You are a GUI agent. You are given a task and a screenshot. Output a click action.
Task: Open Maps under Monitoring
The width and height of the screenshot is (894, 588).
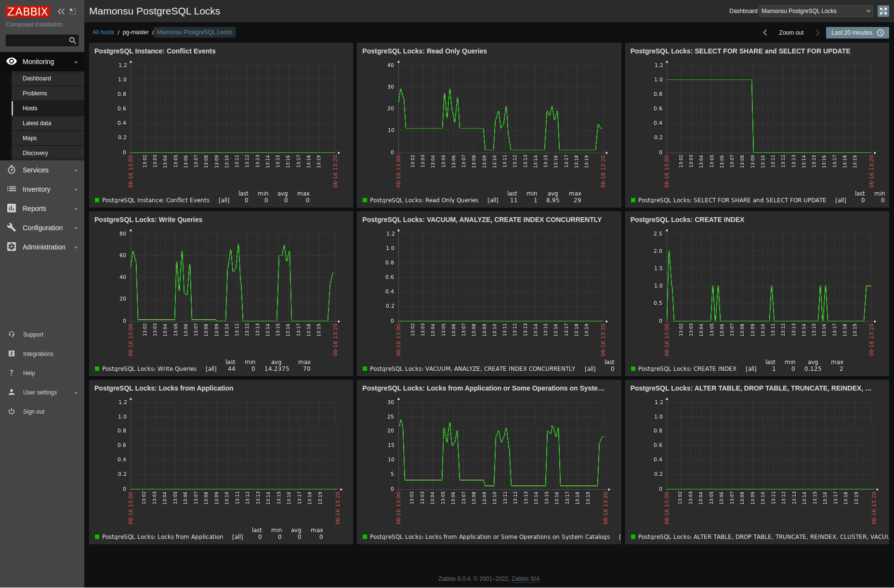(48, 138)
